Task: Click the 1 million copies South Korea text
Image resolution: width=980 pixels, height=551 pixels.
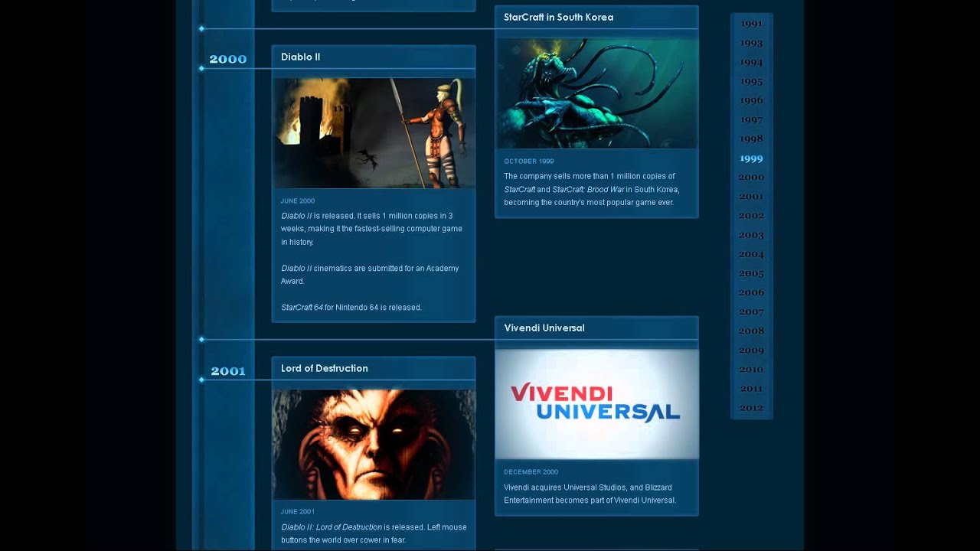Action: coord(591,189)
